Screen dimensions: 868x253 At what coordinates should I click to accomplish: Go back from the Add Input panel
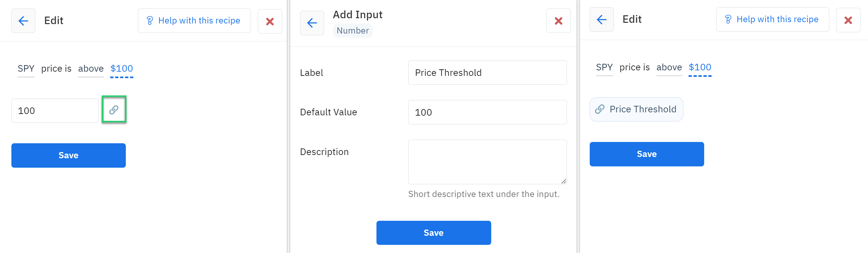312,23
